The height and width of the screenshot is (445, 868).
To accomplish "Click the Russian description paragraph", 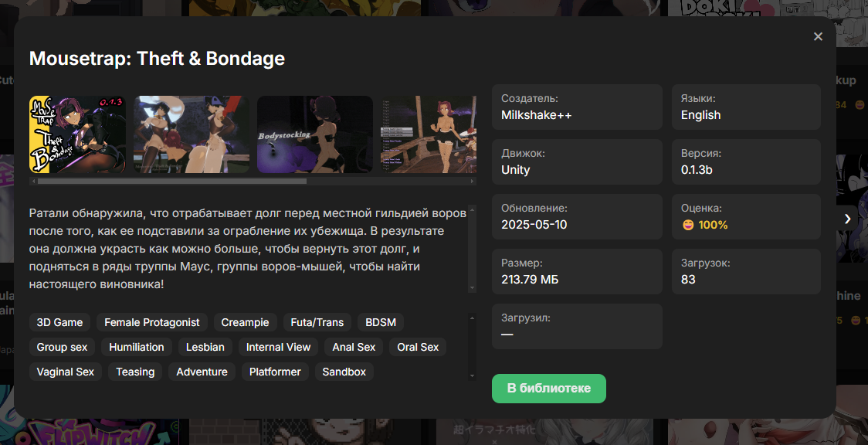I will 248,249.
